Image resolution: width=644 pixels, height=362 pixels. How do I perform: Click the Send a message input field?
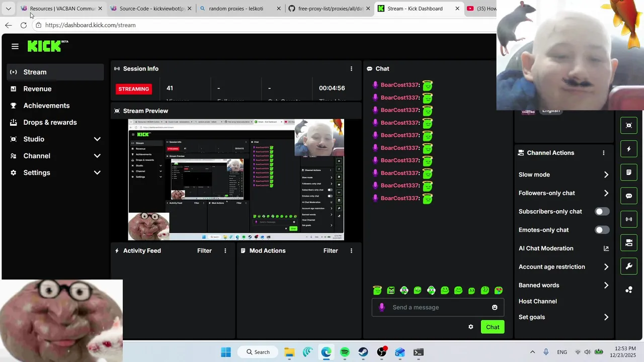pyautogui.click(x=438, y=307)
